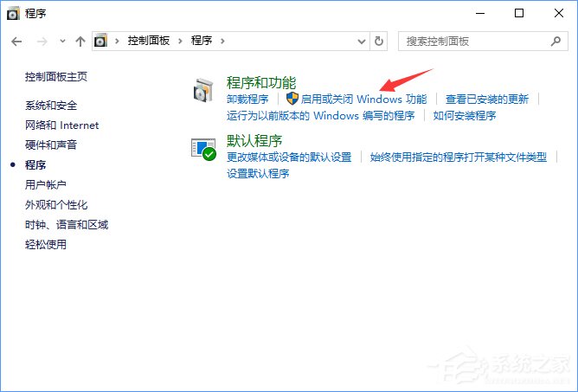The width and height of the screenshot is (578, 392).
Task: Click 设置默认程序 link
Action: coord(258,174)
